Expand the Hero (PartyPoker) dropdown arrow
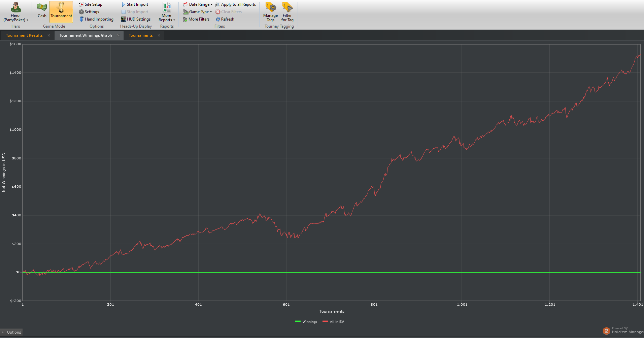644x338 pixels. click(28, 20)
